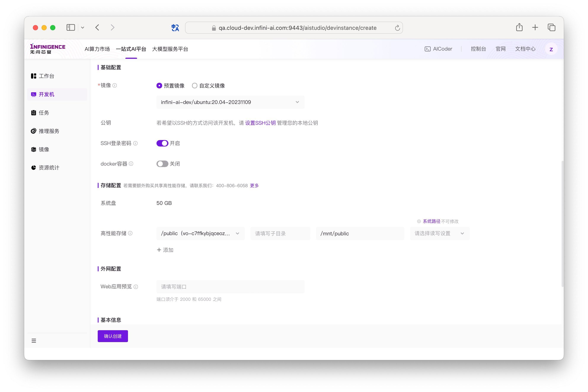Switch to AI算力市场 tab

97,49
